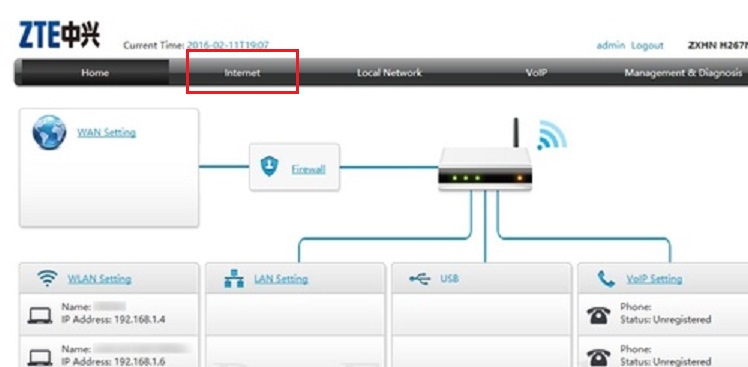Open the WAN Setting link
748x367 pixels.
[106, 132]
